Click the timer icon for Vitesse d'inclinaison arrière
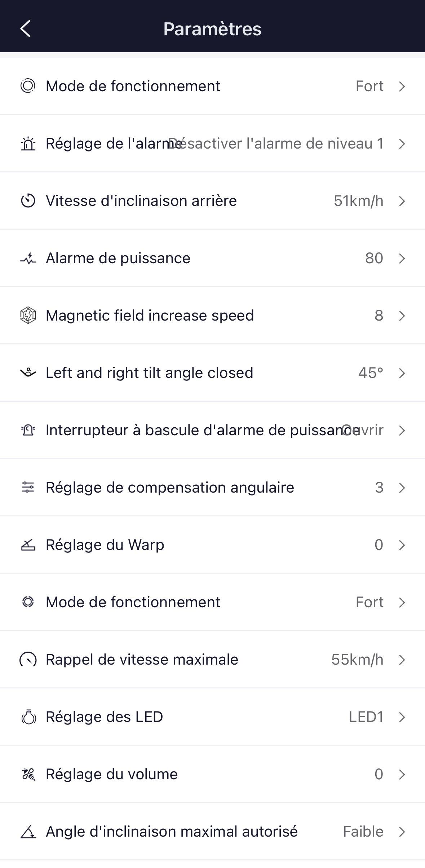The height and width of the screenshot is (868, 425). click(x=28, y=201)
